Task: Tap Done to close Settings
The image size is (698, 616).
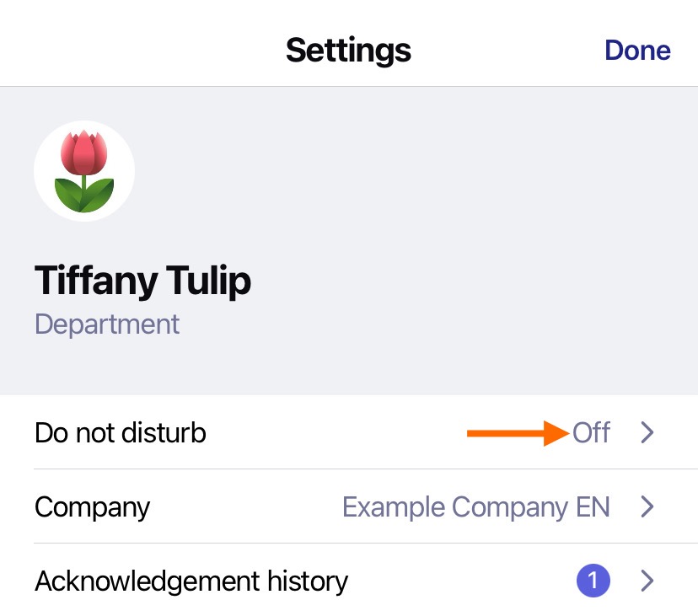Action: [637, 50]
